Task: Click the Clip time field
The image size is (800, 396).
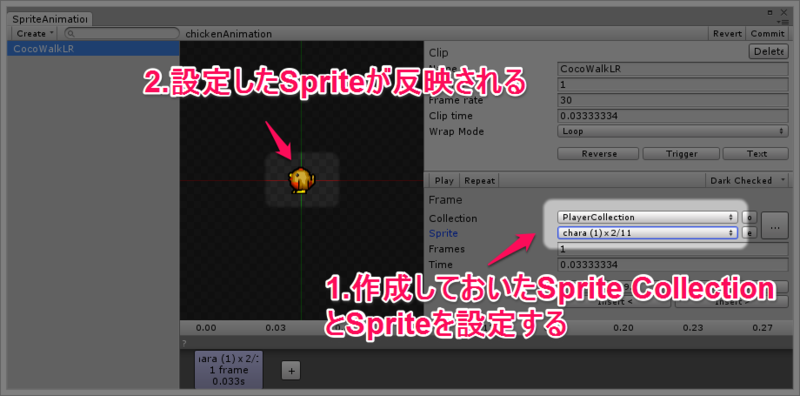Action: [673, 116]
